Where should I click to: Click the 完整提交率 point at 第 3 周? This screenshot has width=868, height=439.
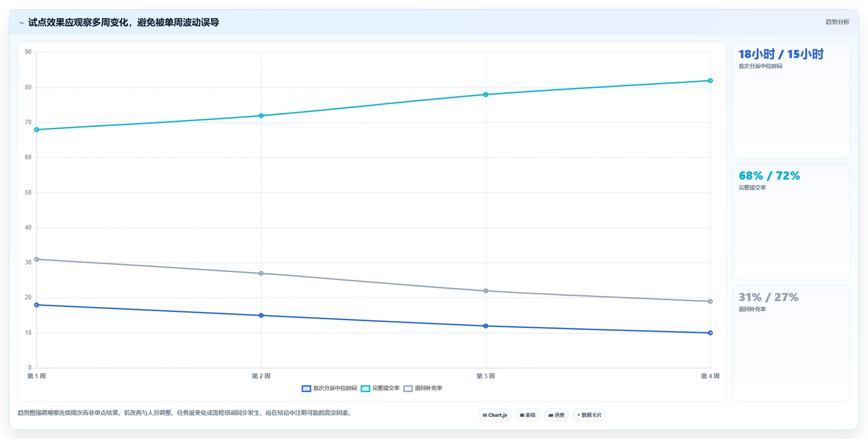pos(486,95)
